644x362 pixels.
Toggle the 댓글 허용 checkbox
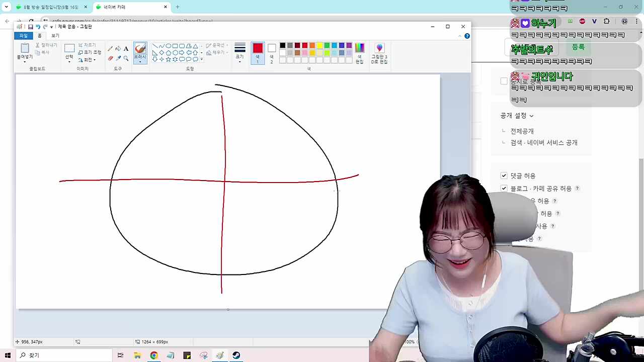[x=504, y=175]
